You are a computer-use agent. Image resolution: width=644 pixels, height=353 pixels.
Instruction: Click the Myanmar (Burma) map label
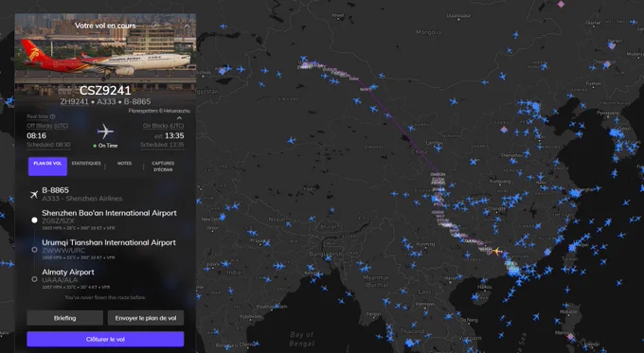tap(377, 281)
